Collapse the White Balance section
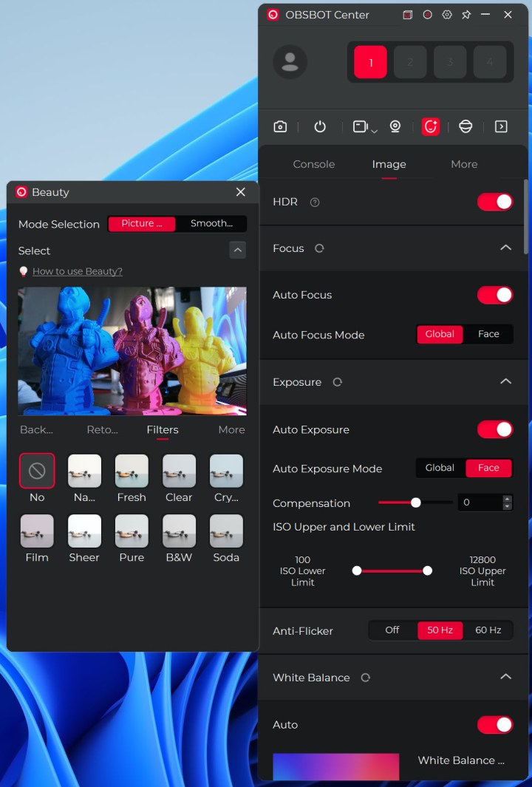 coord(505,677)
